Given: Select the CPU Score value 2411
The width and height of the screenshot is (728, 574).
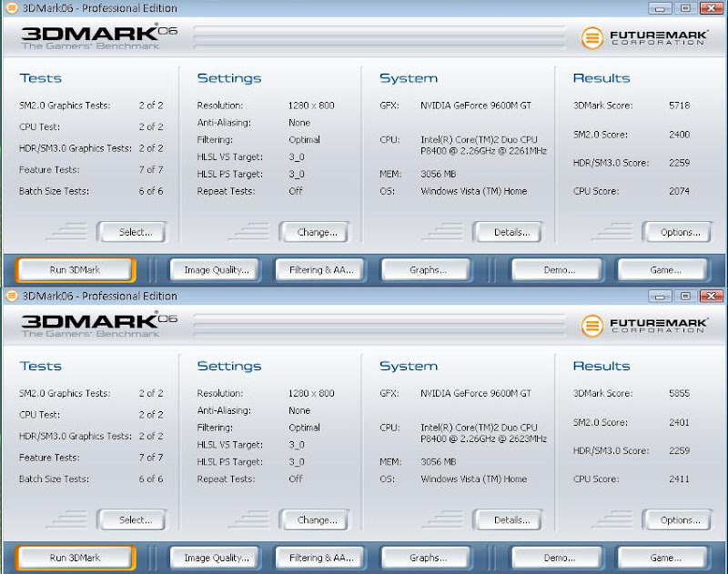Looking at the screenshot, I should coord(679,478).
